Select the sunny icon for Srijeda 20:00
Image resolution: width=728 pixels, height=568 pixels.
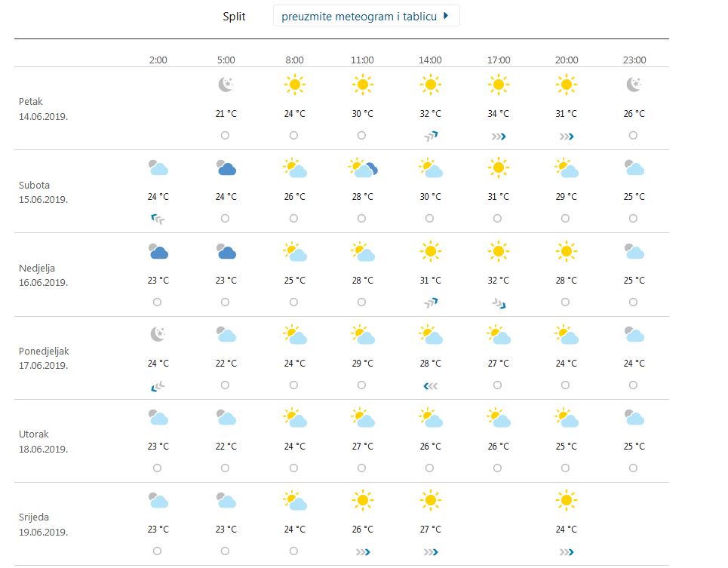[566, 500]
